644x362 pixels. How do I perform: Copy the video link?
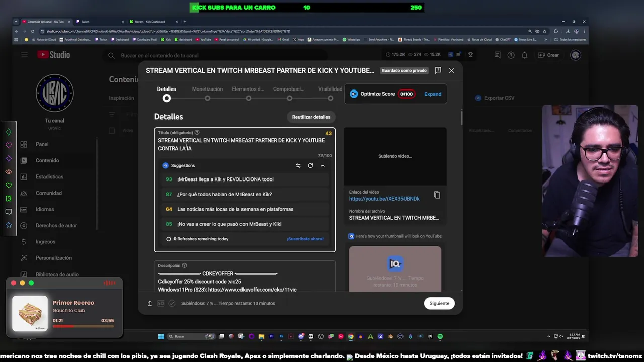point(437,195)
